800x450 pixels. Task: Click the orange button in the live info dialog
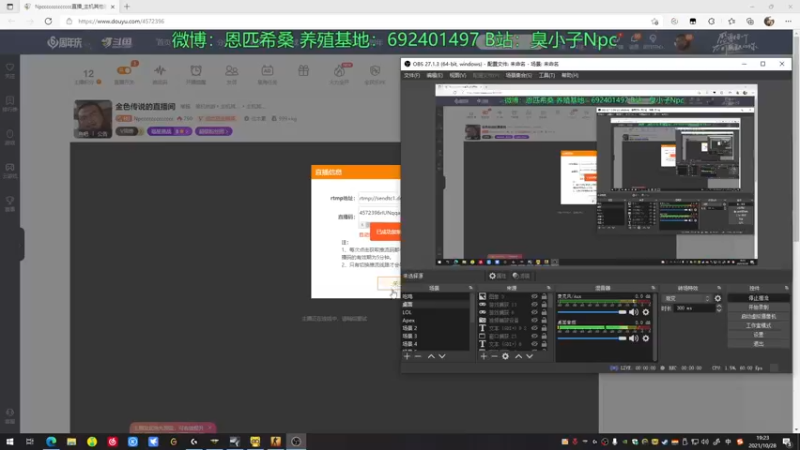click(x=385, y=232)
